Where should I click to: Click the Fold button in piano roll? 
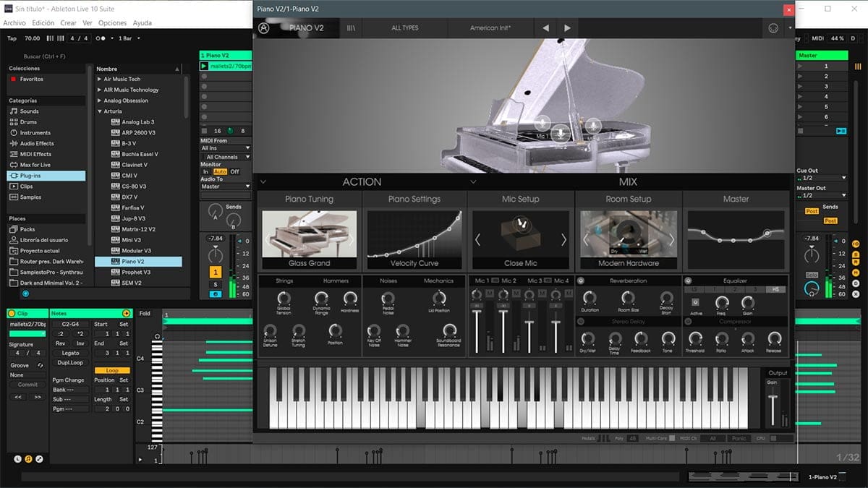click(145, 314)
